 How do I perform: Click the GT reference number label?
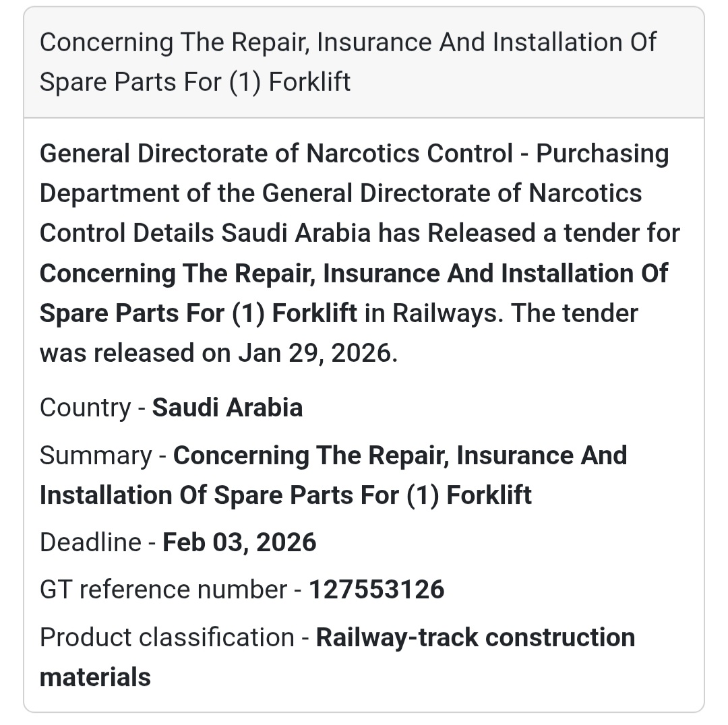point(163,590)
